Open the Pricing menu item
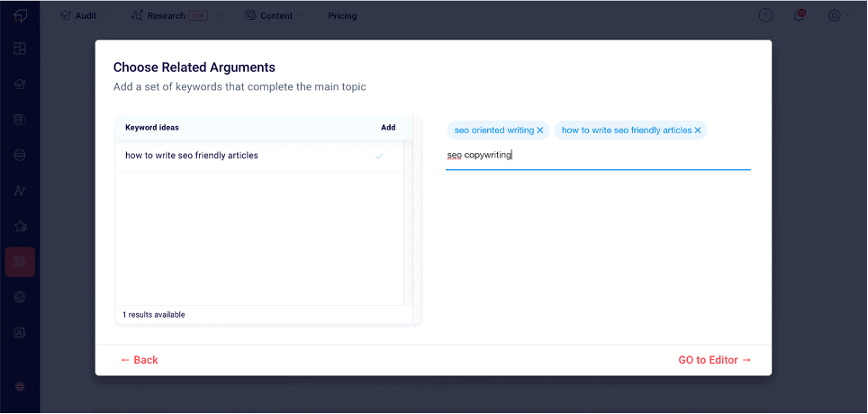The height and width of the screenshot is (414, 868). (342, 15)
